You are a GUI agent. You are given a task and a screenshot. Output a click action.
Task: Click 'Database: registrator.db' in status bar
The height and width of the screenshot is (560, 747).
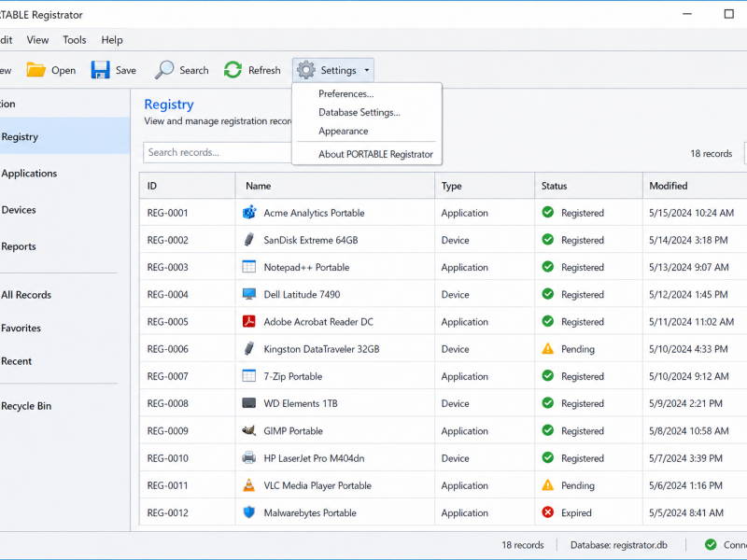(x=619, y=545)
